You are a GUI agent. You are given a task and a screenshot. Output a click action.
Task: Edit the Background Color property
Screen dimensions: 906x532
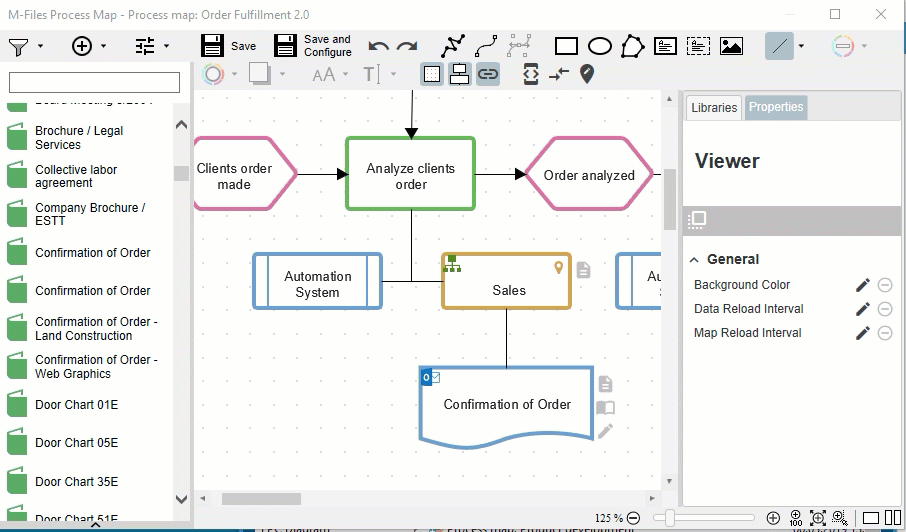[x=863, y=285]
